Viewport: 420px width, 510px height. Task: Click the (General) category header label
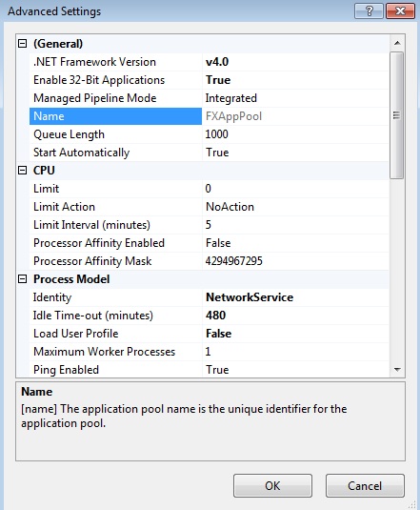click(x=58, y=44)
